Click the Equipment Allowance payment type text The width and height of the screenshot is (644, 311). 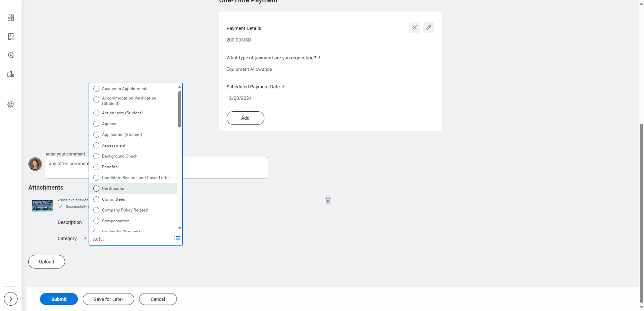coord(249,69)
